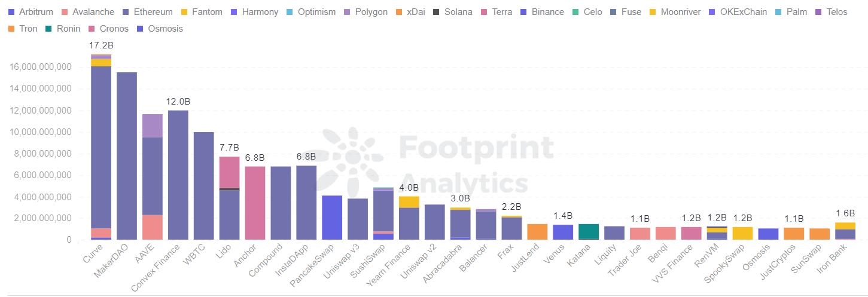Click the Convex Finance bar
The image size is (868, 297).
coord(178,174)
